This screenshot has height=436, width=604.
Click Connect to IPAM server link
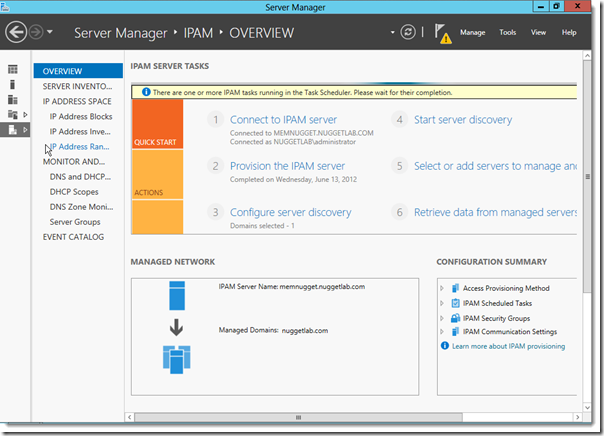tap(284, 120)
